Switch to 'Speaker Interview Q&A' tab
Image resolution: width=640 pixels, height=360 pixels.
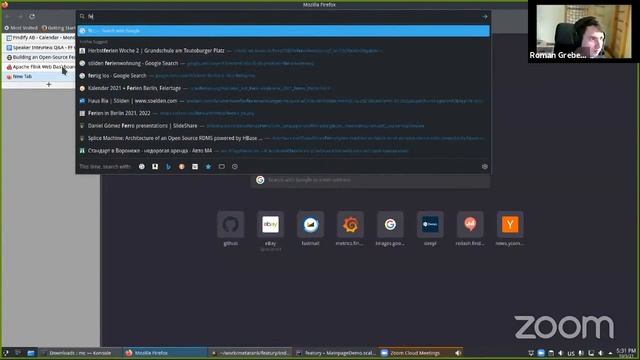click(40, 47)
